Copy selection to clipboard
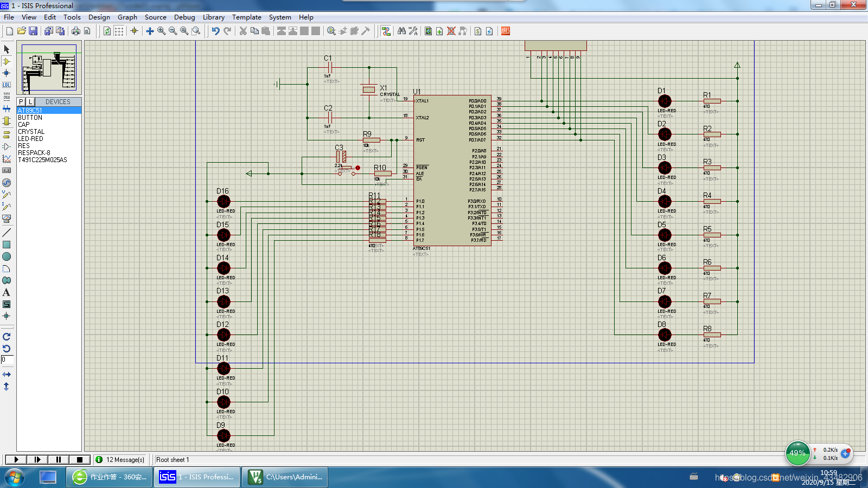 pos(254,31)
